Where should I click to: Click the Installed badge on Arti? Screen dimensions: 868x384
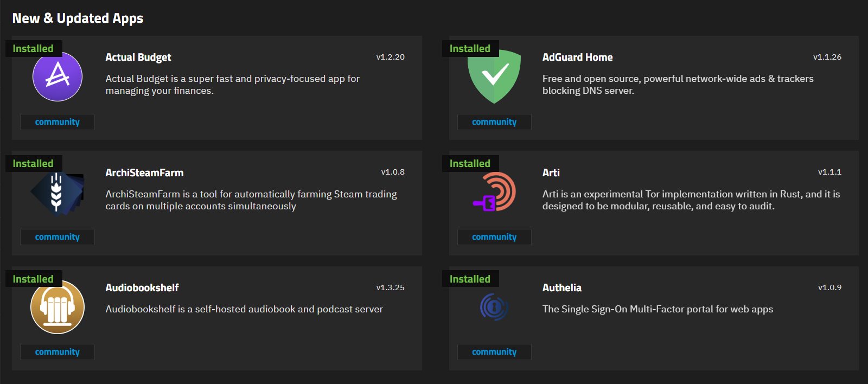(470, 164)
